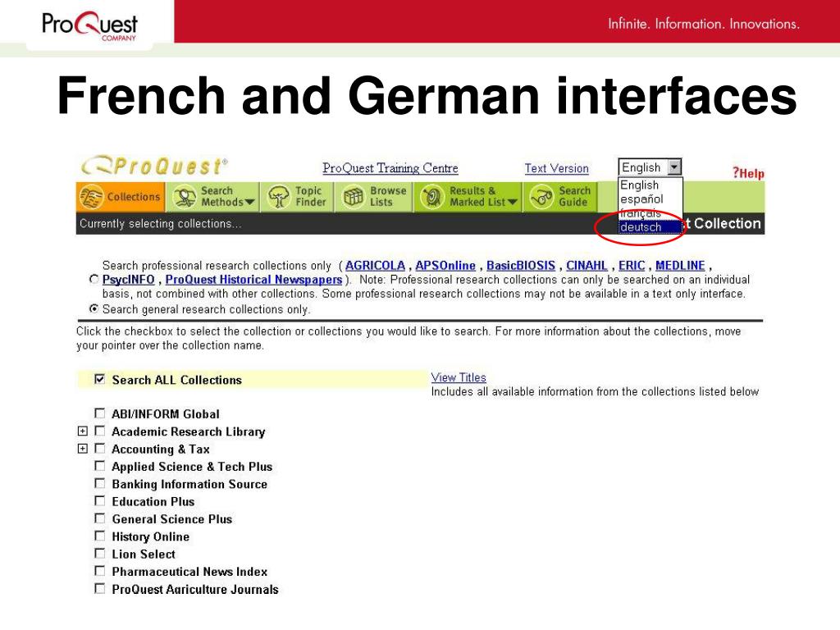The image size is (840, 630).
Task: Click the Search Guide icon
Action: point(541,197)
